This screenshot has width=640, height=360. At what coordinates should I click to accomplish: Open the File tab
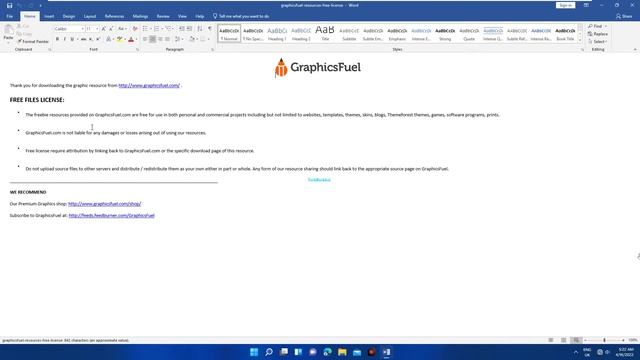[9, 16]
